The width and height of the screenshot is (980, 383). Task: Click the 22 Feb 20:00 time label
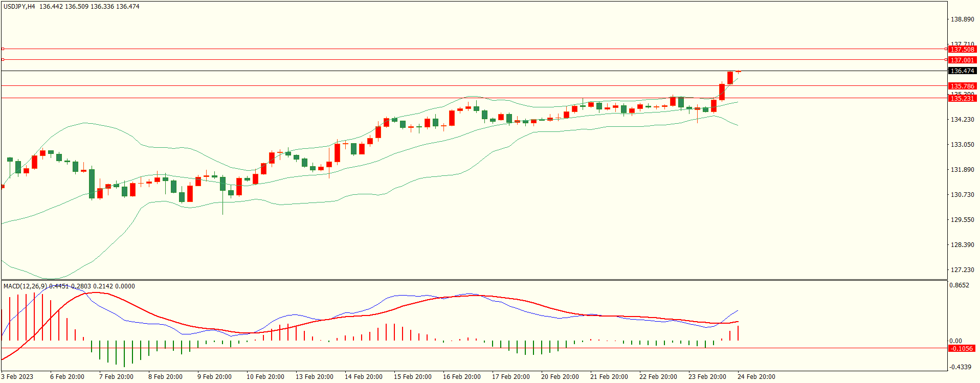point(658,377)
